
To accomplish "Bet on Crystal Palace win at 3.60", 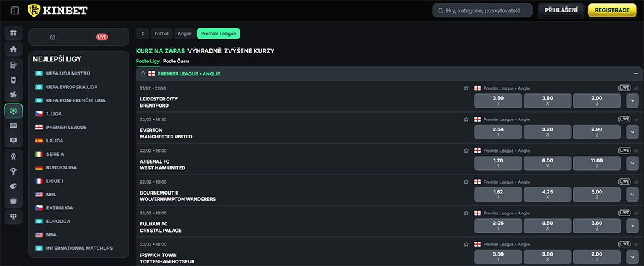I will pos(597,226).
